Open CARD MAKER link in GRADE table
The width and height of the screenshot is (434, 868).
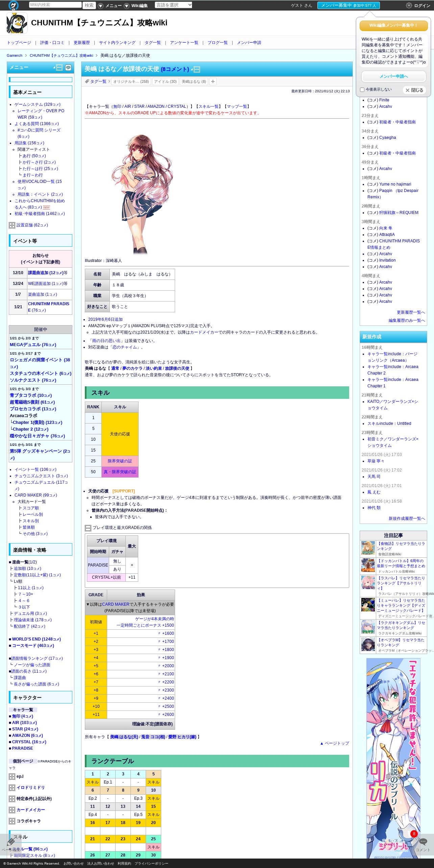point(116,604)
